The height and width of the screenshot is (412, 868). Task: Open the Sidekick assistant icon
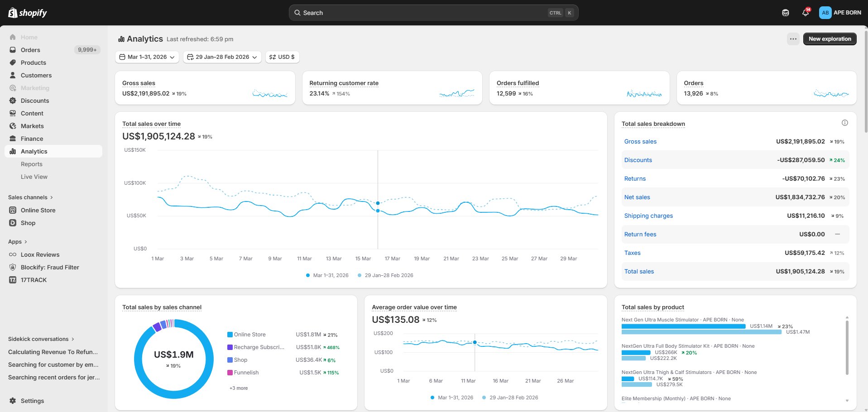click(x=786, y=13)
